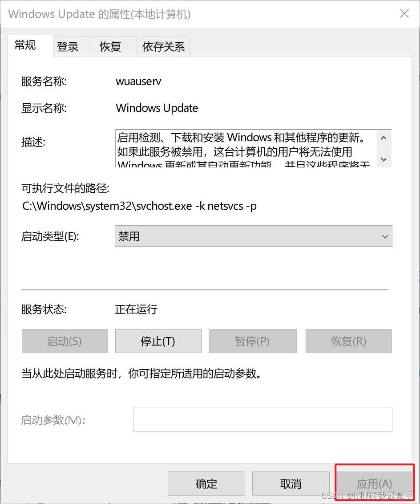Click the 暂停(P) button
The width and height of the screenshot is (420, 504).
pos(252,341)
